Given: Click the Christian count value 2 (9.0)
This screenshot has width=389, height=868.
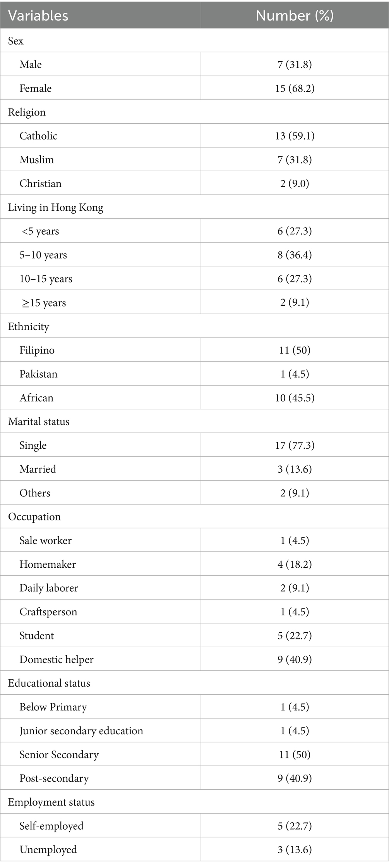Looking at the screenshot, I should (295, 183).
